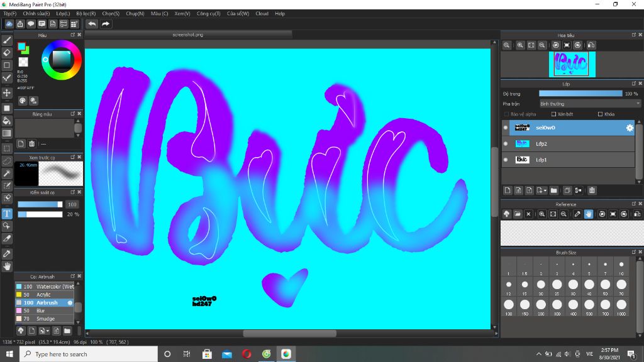Create a layer folder
The image size is (644, 362).
click(x=553, y=190)
